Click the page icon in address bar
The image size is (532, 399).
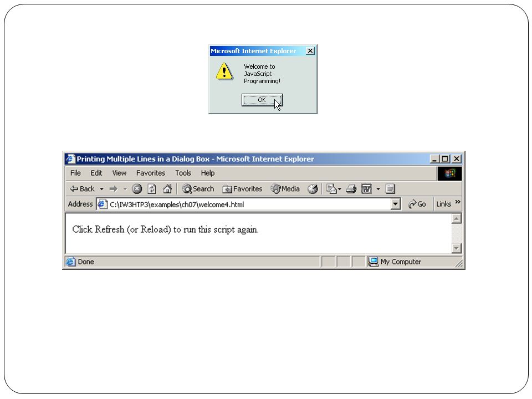coord(102,204)
